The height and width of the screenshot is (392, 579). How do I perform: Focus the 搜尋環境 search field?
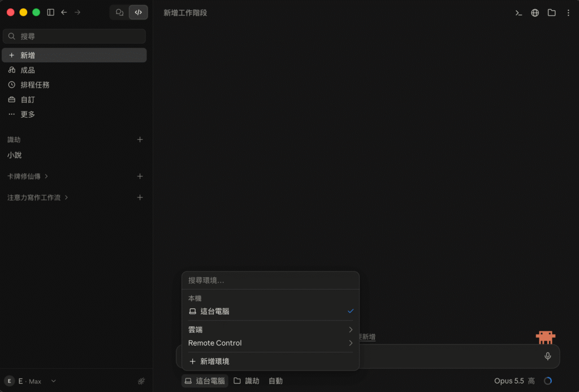tap(270, 281)
